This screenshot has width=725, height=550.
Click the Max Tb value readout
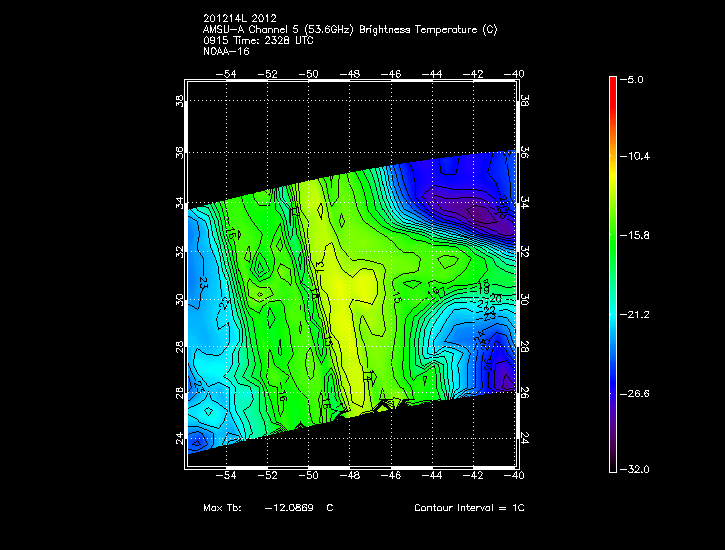click(268, 508)
